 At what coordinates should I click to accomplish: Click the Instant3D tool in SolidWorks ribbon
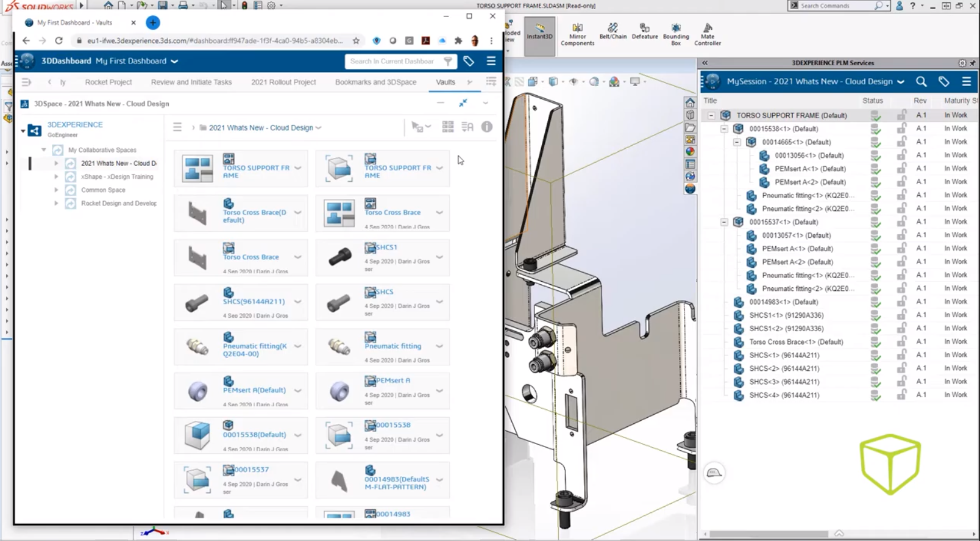[539, 36]
